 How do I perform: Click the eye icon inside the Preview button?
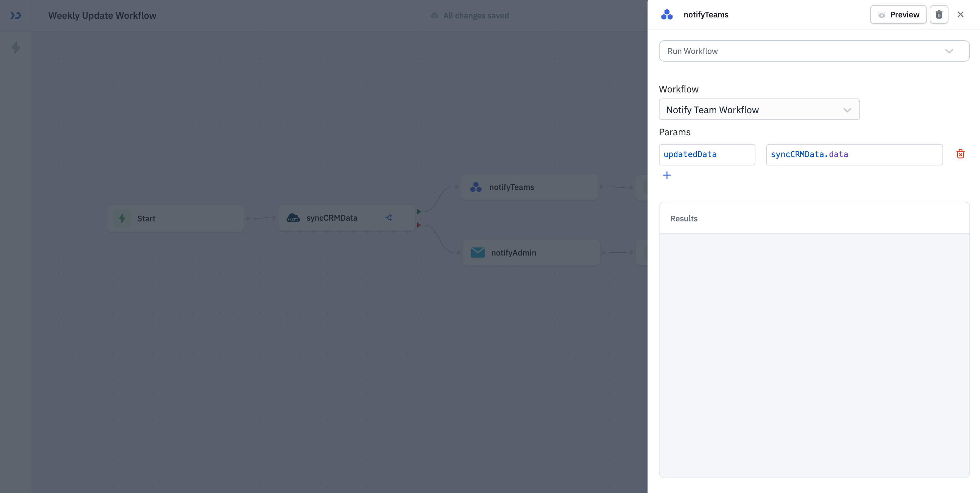(882, 14)
